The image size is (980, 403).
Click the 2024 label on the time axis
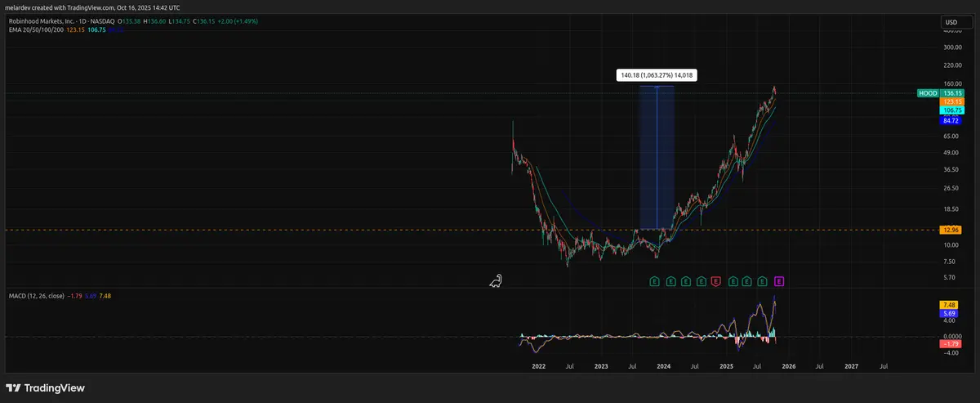click(664, 368)
